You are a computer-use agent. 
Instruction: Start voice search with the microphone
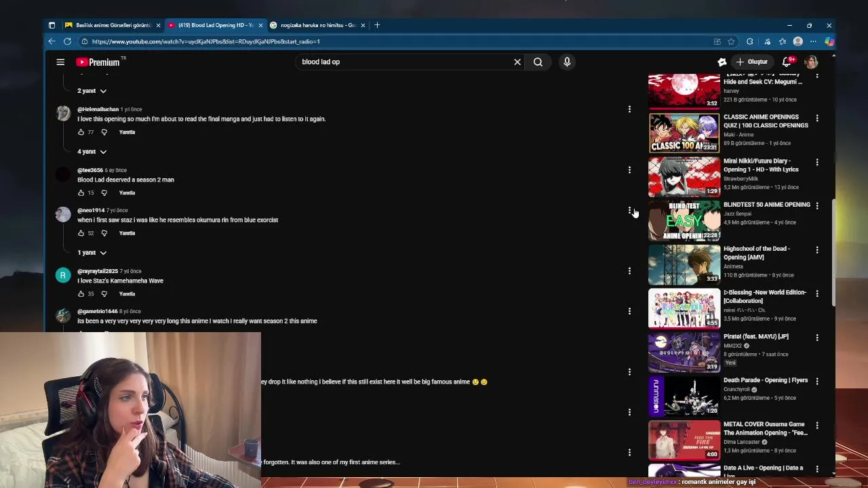pyautogui.click(x=567, y=62)
